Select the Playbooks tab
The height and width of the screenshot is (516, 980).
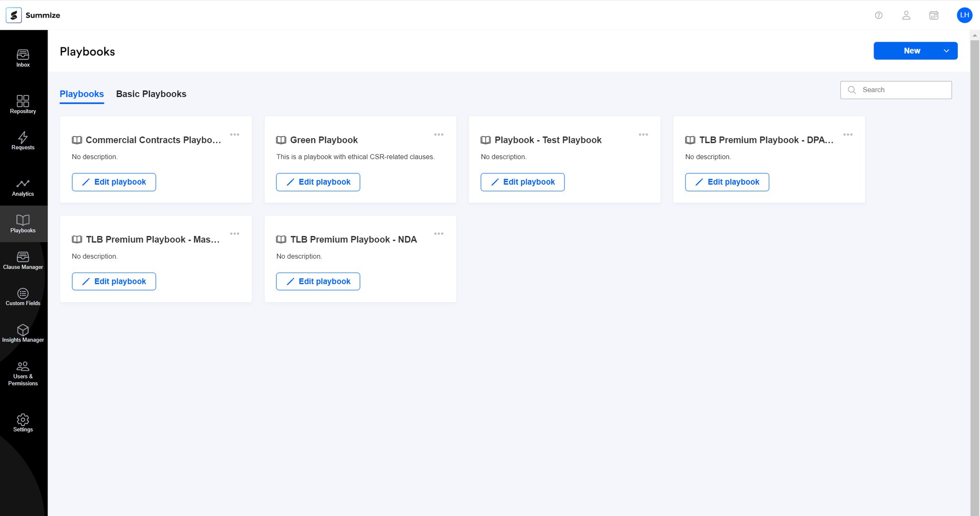pos(82,94)
